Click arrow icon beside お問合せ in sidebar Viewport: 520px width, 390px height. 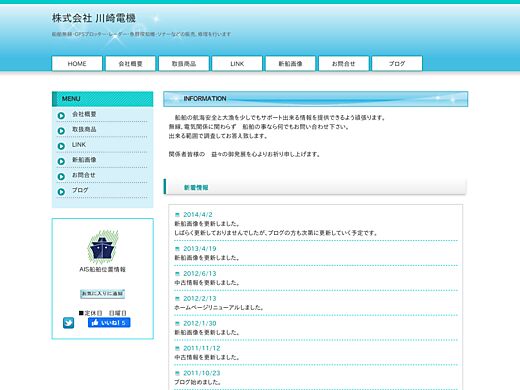(61, 177)
